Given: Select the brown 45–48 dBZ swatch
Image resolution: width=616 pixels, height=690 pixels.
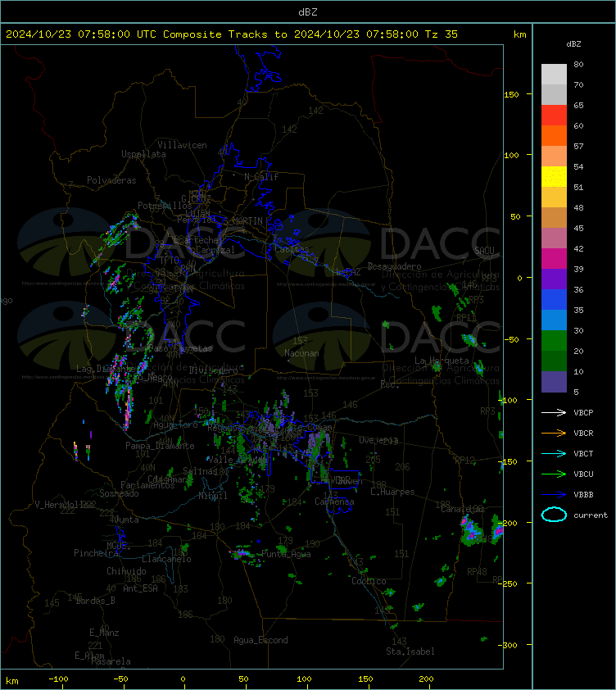Looking at the screenshot, I should [554, 217].
